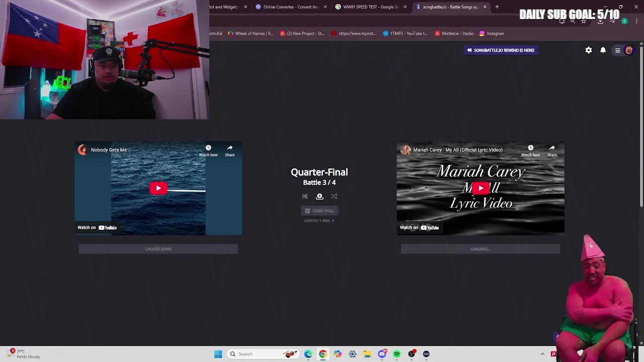The image size is (644, 362).
Task: Click Share on Nobody Gets Me video
Action: coord(230,150)
